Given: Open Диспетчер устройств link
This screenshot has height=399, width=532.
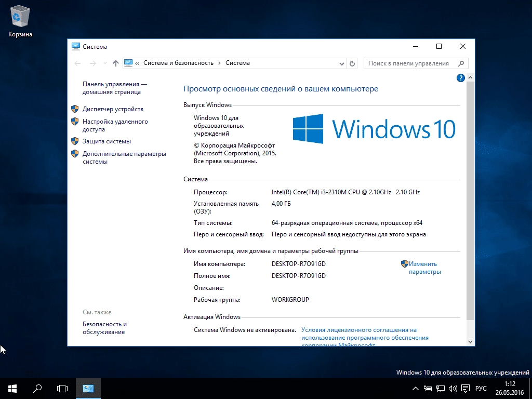Looking at the screenshot, I should click(x=113, y=109).
